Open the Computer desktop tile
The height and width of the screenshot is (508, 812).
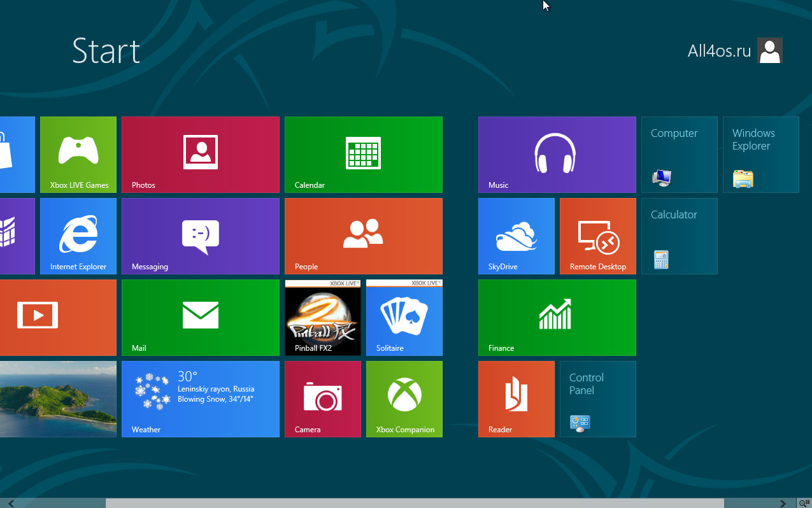click(x=680, y=155)
